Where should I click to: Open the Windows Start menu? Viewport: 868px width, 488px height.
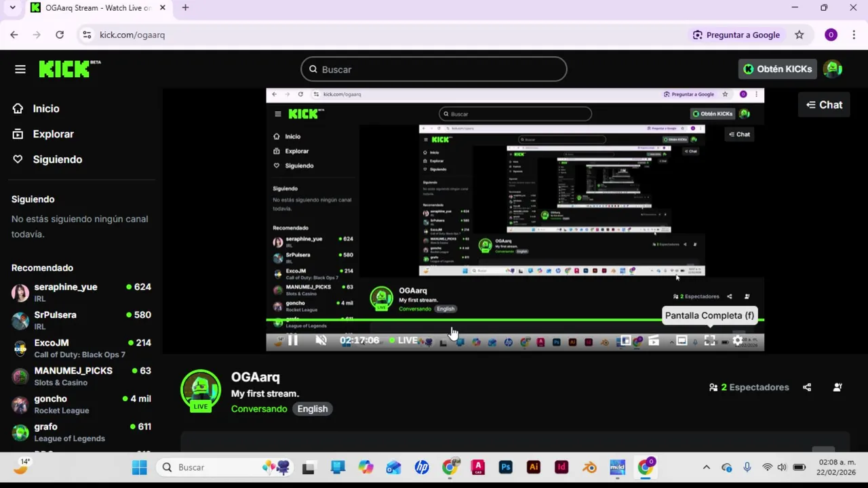139,467
